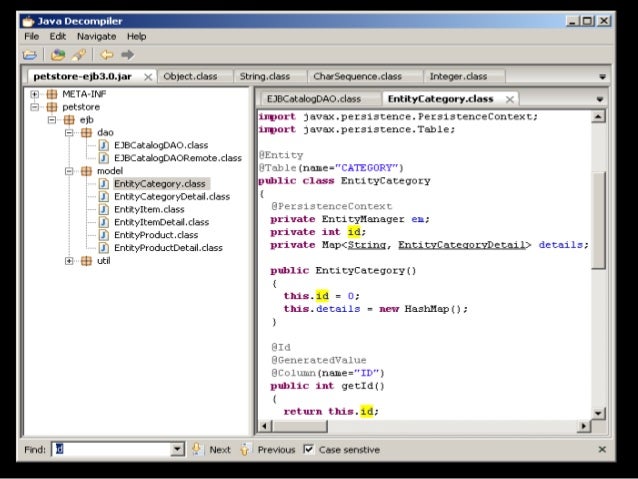
Task: Toggle the Case sensitive checkbox
Action: point(308,449)
